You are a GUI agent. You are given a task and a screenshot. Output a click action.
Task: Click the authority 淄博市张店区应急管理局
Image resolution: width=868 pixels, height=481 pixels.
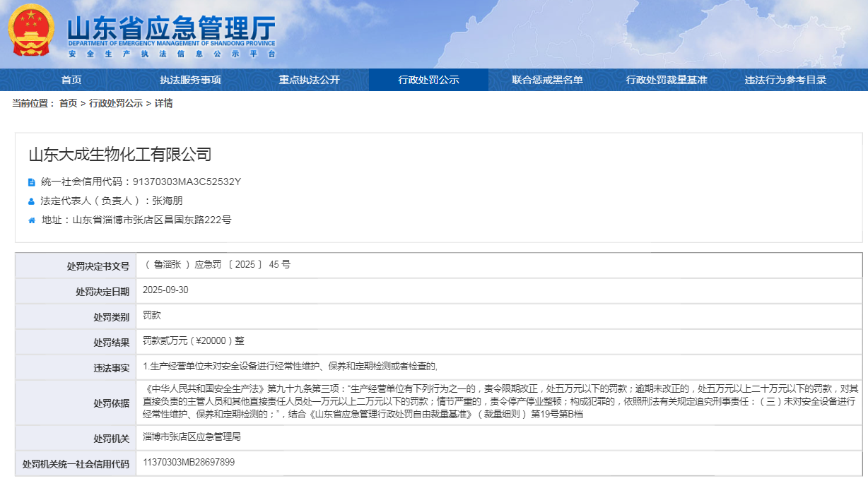pyautogui.click(x=192, y=437)
